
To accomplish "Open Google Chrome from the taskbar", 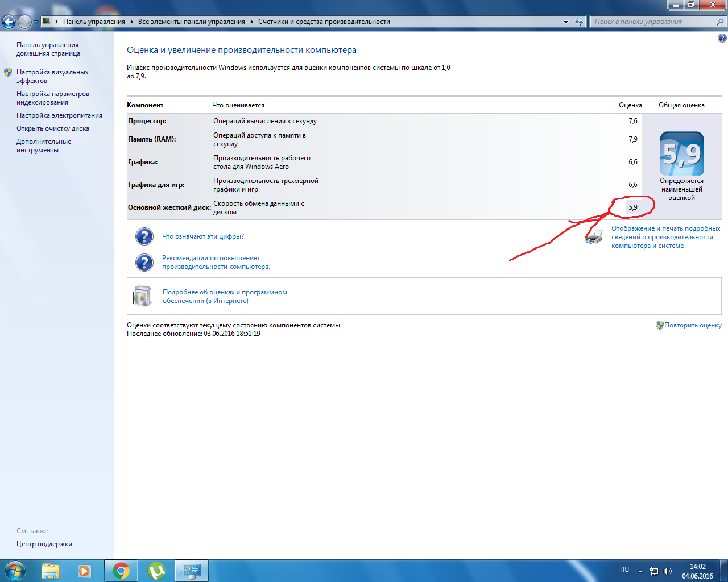I will click(121, 571).
